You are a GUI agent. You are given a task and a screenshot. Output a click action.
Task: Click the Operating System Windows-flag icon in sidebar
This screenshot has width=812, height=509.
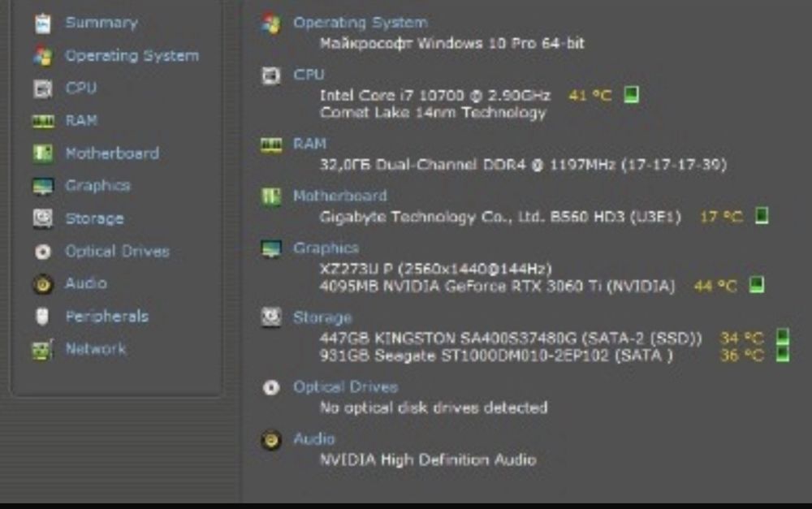click(43, 56)
